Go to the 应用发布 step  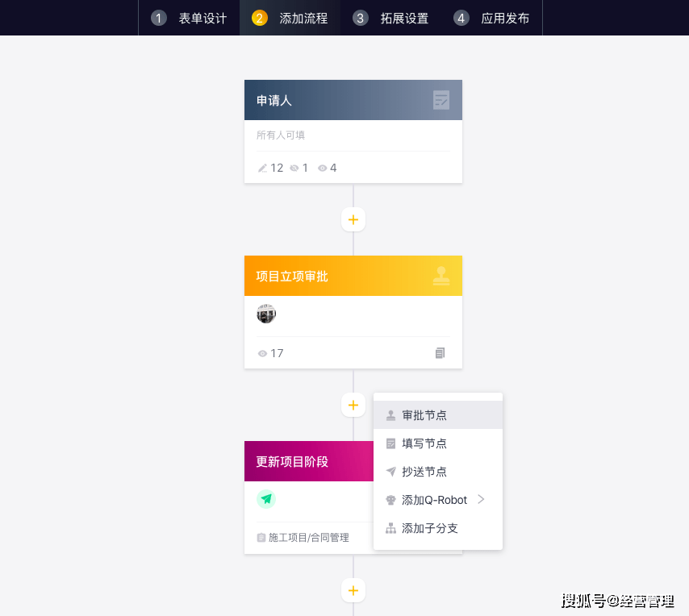pyautogui.click(x=492, y=18)
